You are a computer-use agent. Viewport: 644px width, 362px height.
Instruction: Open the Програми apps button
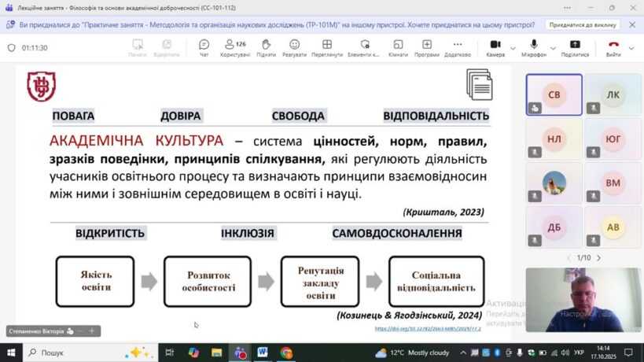click(427, 47)
